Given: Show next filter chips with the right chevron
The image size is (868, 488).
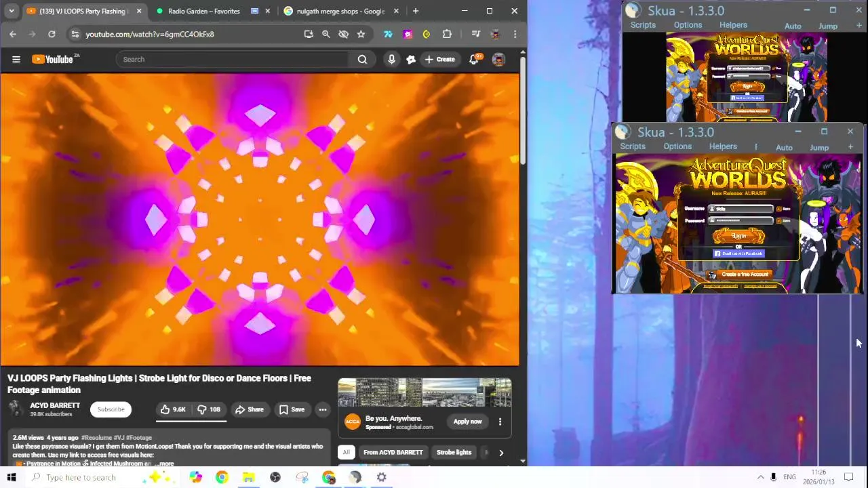Looking at the screenshot, I should [501, 453].
